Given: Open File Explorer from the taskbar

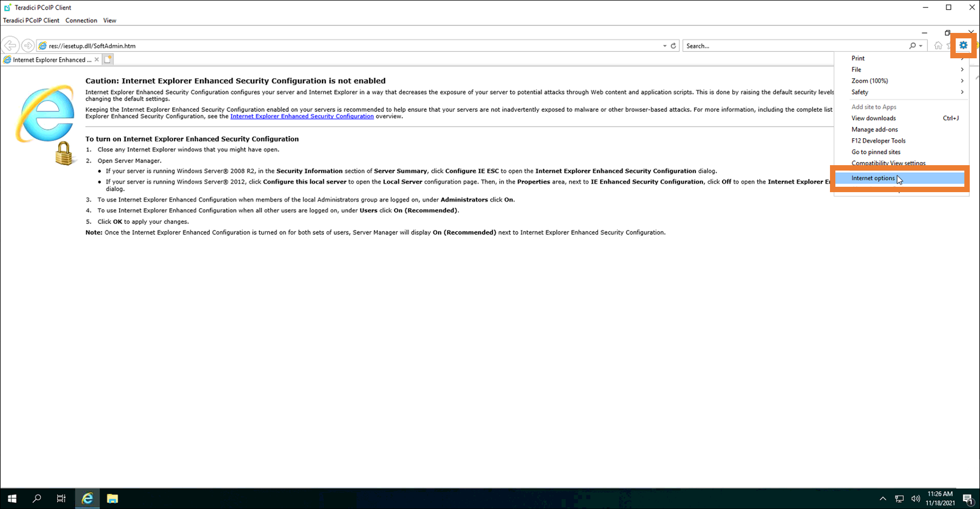Looking at the screenshot, I should [x=112, y=499].
